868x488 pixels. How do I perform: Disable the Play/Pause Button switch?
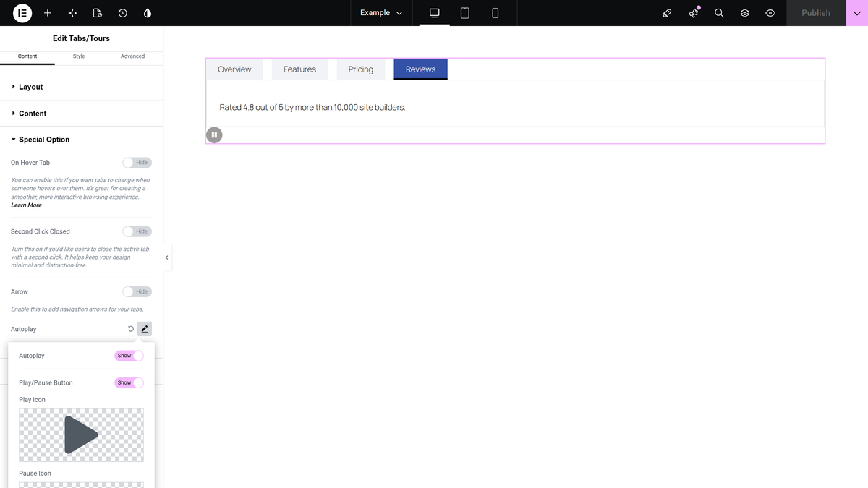(x=129, y=382)
